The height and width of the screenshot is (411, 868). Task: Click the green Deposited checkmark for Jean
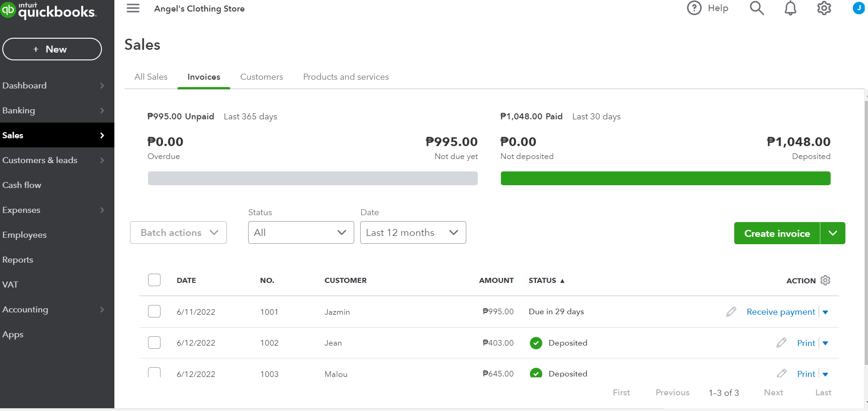coord(536,343)
